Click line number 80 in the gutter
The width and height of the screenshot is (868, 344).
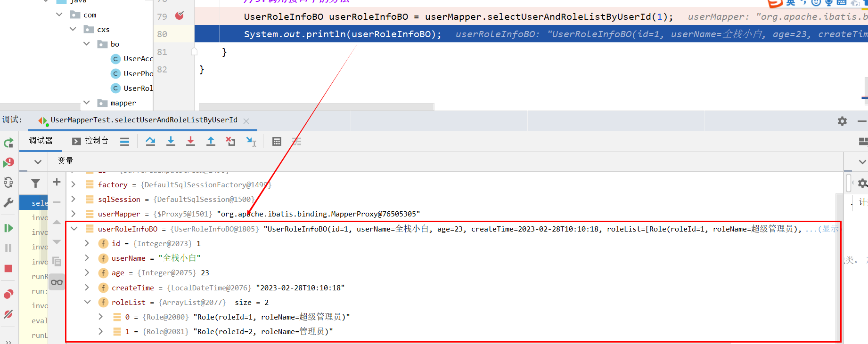pos(162,34)
